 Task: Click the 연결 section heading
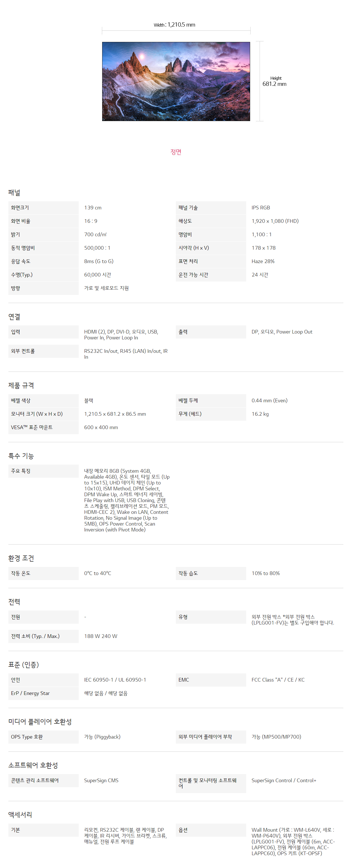point(14,317)
